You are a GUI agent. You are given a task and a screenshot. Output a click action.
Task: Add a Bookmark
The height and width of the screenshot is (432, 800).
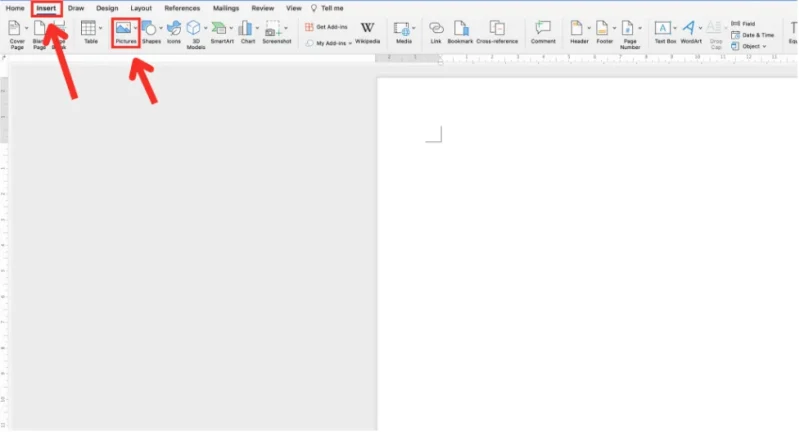tap(460, 30)
